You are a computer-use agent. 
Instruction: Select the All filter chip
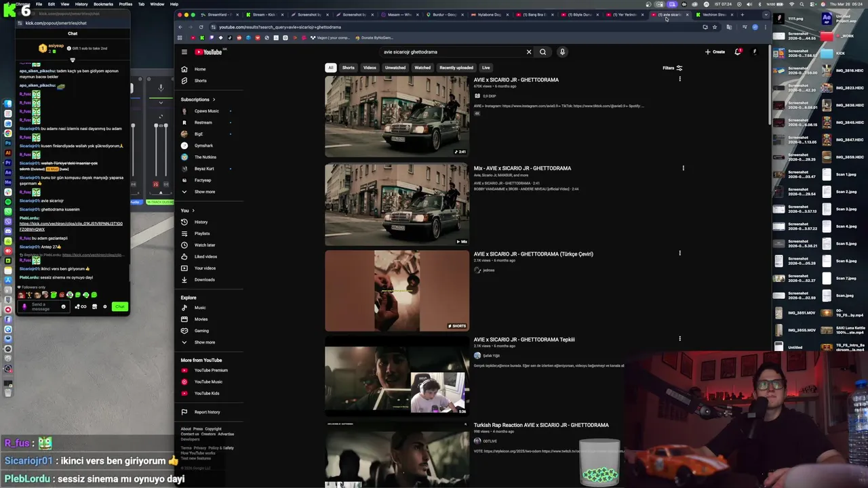click(x=330, y=68)
